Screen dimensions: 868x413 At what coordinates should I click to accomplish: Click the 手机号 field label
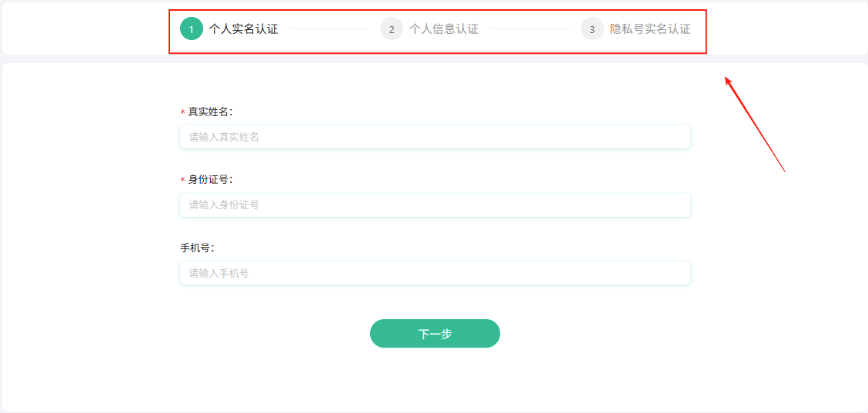[x=197, y=248]
